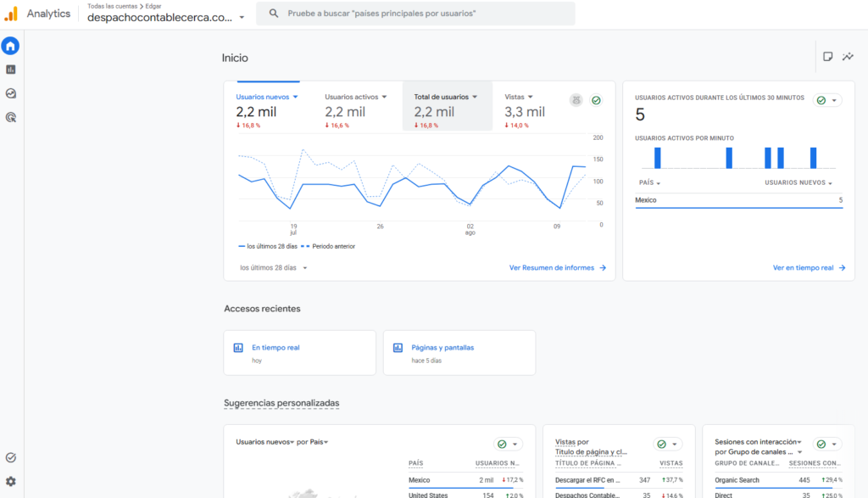Click the United States row
Screen dimensions: 868x498
coord(465,495)
